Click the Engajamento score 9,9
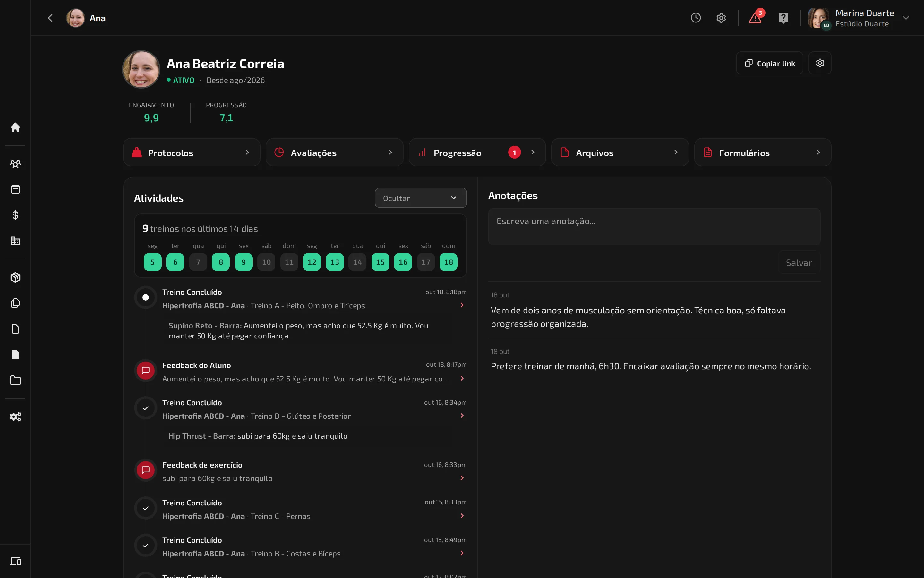 (151, 118)
